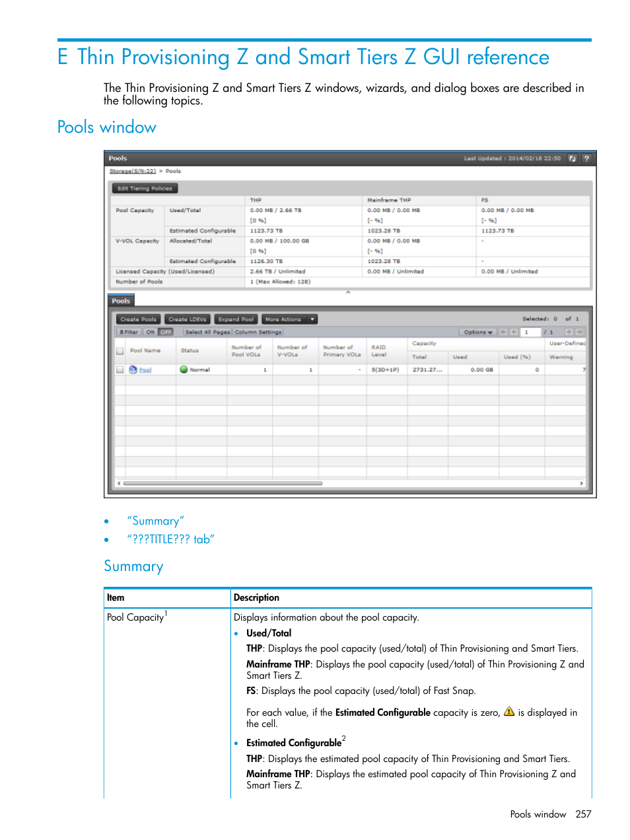Screen dimensions: 630x840
Task: Follow the "Summary" topic link
Action: (156, 521)
